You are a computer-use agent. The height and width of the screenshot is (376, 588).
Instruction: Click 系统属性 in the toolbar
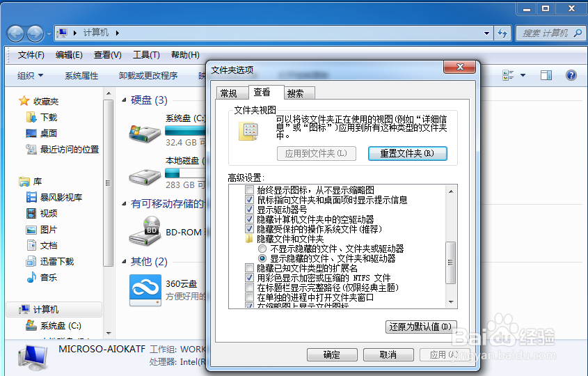click(x=81, y=75)
